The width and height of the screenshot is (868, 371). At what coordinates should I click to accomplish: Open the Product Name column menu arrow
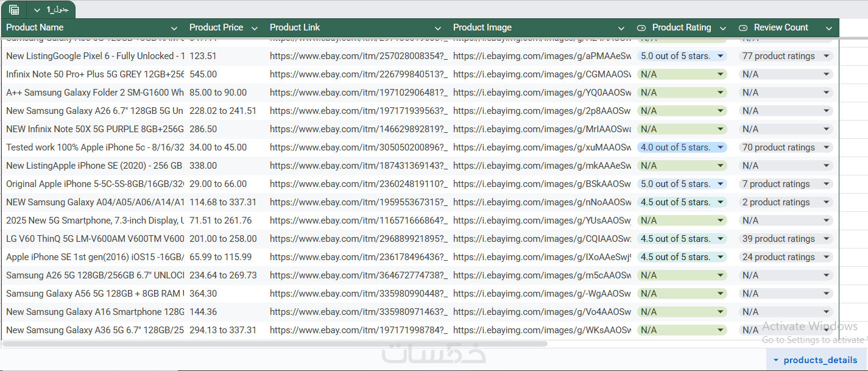click(174, 28)
